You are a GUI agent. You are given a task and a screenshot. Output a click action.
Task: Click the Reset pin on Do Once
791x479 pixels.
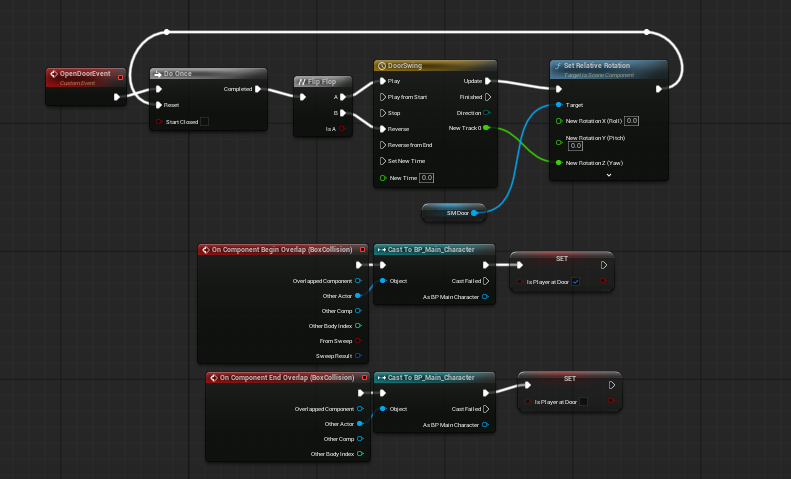[x=158, y=104]
